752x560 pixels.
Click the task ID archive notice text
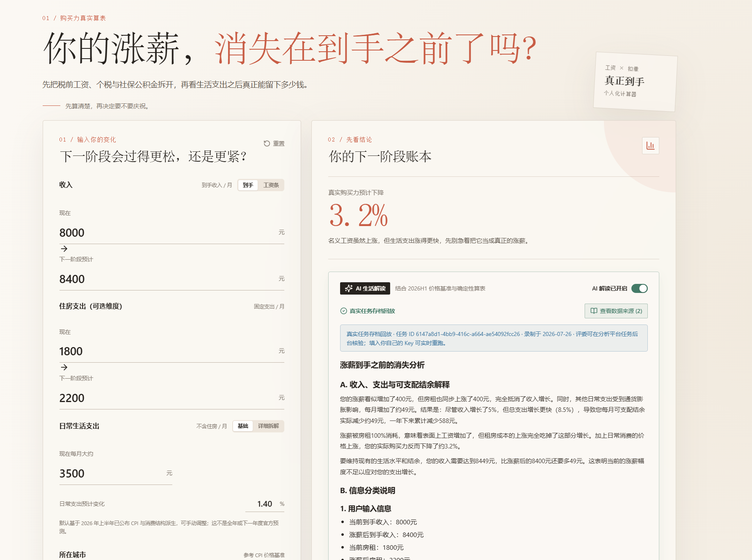click(x=494, y=338)
